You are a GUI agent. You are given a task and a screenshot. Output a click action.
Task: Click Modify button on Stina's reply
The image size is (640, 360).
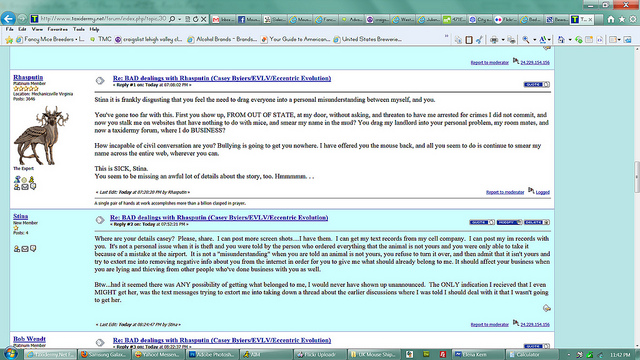[x=509, y=222]
